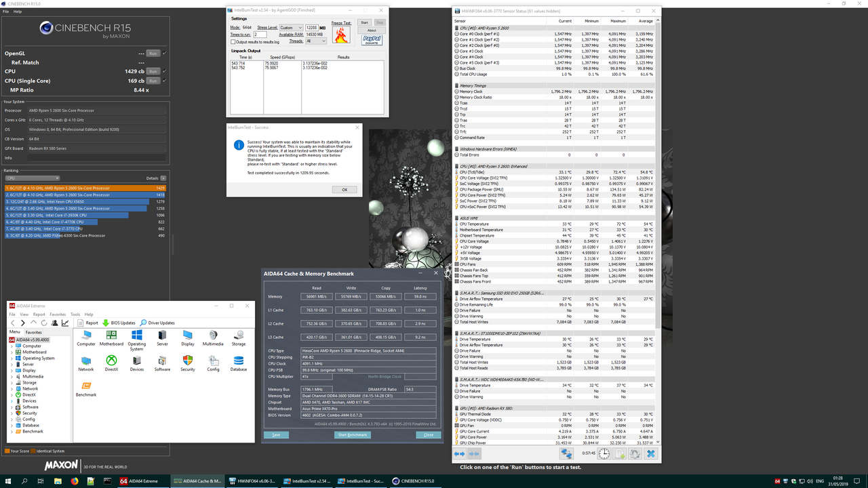Screen dimensions: 868x488
Task: Click Save in AIDA64 Cache & Memory Benchmark
Action: (x=276, y=435)
